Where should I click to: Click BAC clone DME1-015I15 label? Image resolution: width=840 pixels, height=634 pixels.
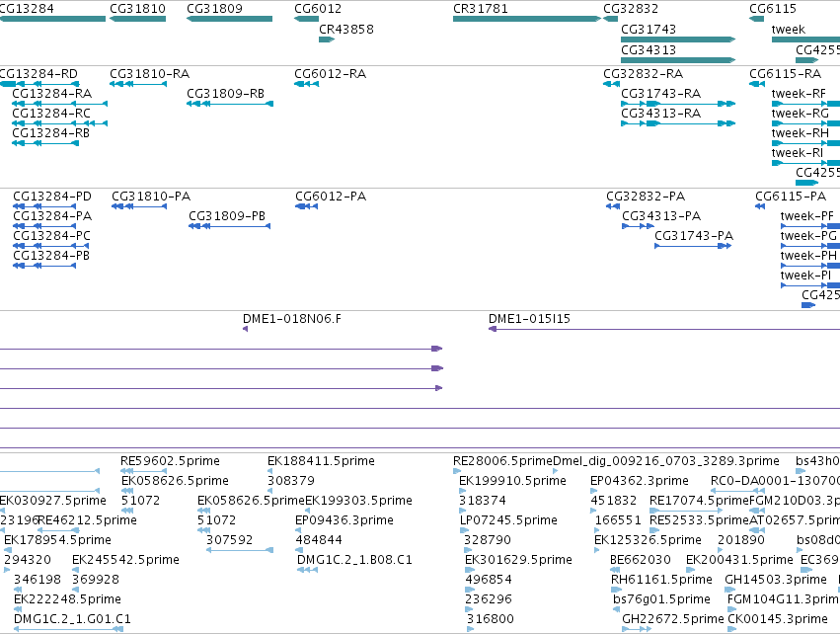tap(529, 319)
